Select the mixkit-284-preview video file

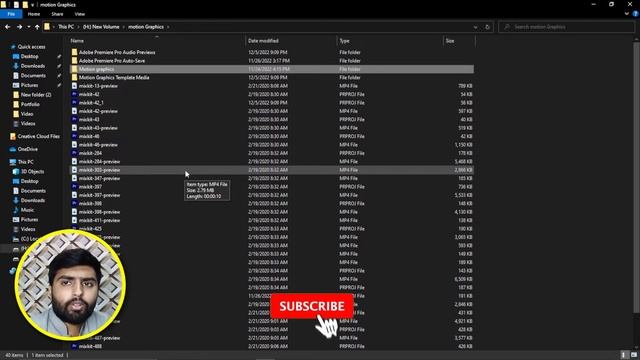point(99,162)
